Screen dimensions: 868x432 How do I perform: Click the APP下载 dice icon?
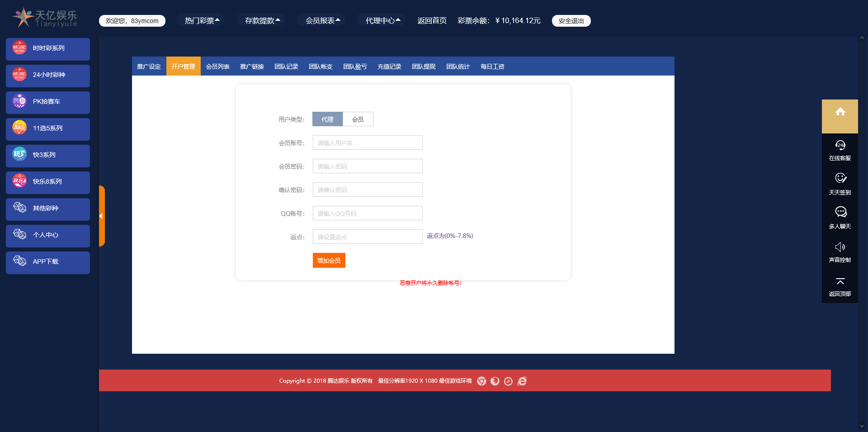pyautogui.click(x=19, y=261)
